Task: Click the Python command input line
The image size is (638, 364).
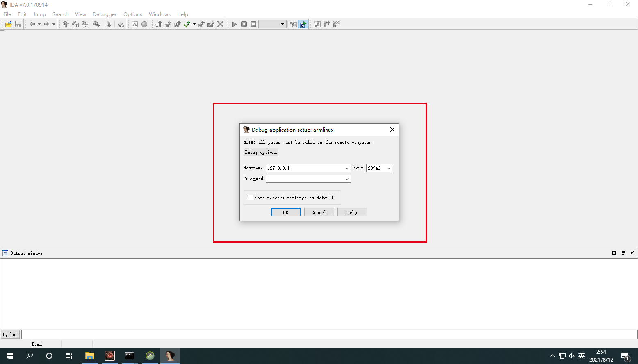Action: coord(329,334)
